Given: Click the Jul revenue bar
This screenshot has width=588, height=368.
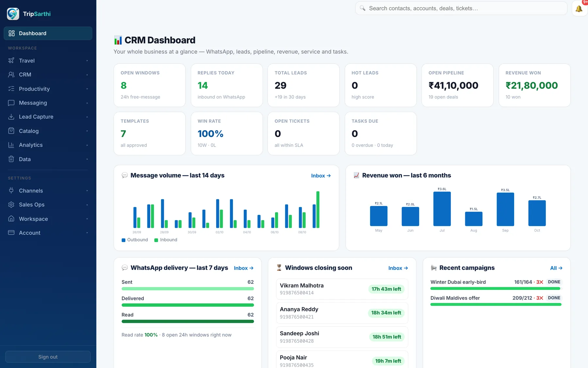Looking at the screenshot, I should (442, 209).
